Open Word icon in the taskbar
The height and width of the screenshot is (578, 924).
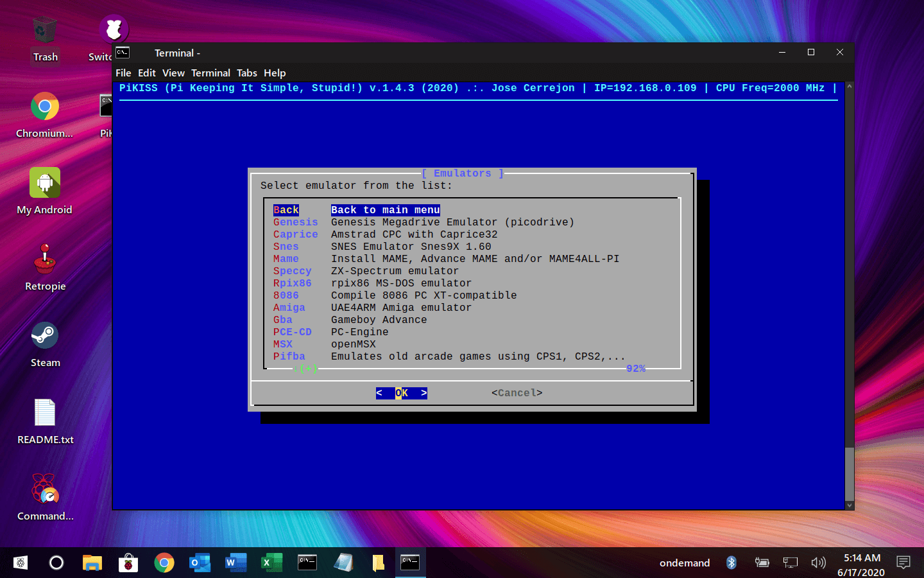236,563
